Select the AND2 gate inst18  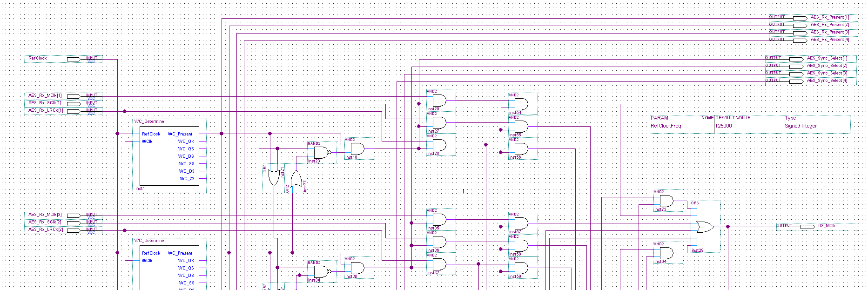pyautogui.click(x=358, y=148)
